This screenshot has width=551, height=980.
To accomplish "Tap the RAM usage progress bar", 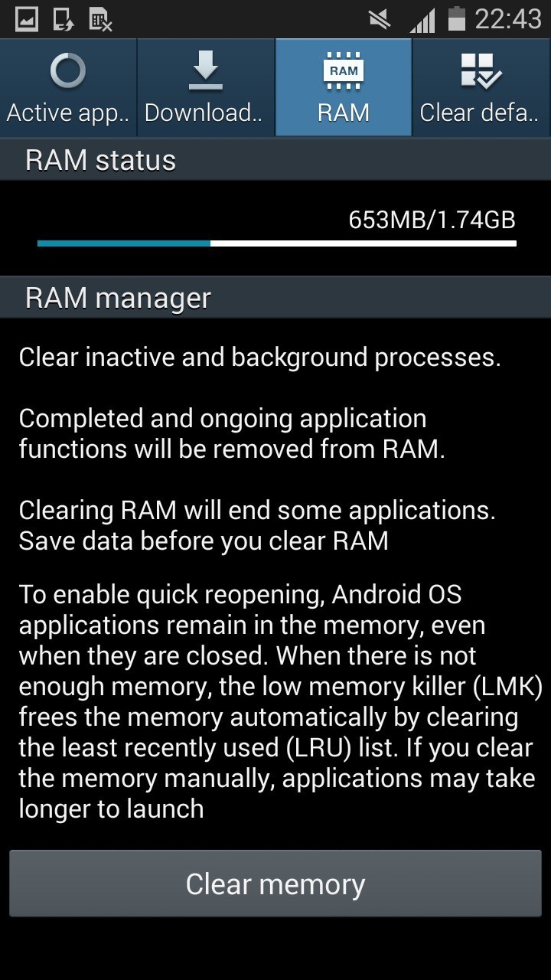I will tap(276, 243).
